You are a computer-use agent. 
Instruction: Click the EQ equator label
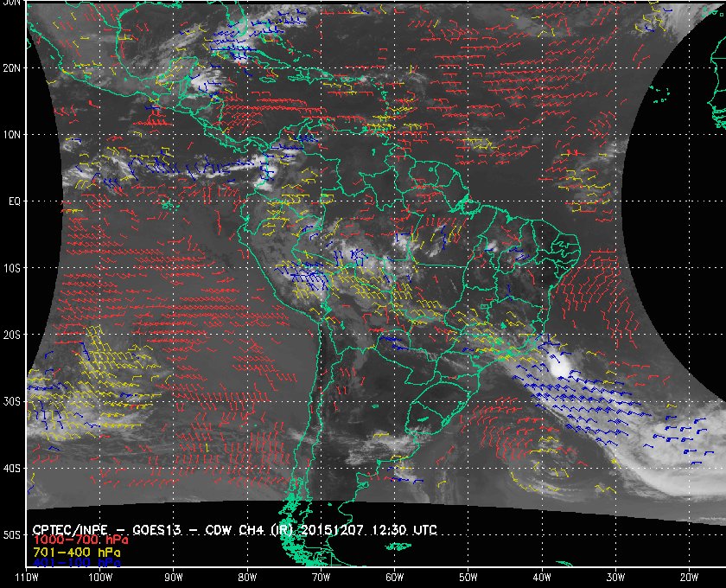tap(15, 201)
